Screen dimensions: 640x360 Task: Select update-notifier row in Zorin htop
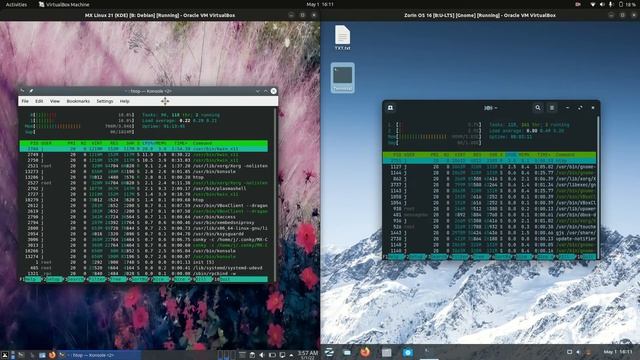[489, 239]
